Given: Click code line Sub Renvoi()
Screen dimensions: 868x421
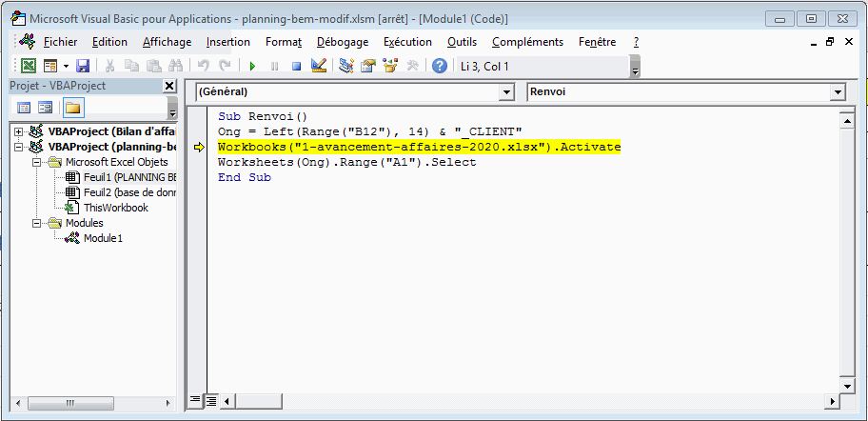Looking at the screenshot, I should pos(263,117).
